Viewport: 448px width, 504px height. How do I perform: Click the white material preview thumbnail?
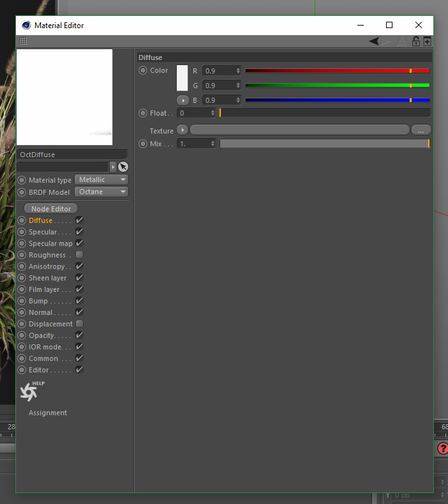[64, 97]
